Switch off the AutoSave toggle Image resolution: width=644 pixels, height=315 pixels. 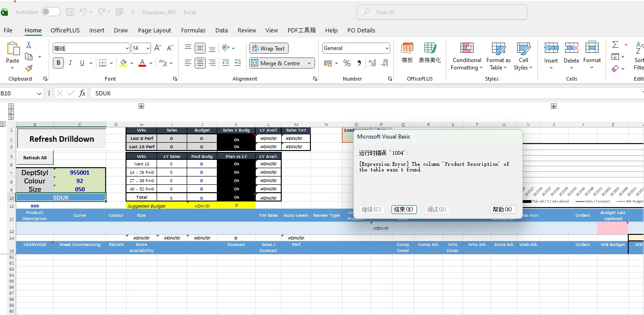pos(50,12)
